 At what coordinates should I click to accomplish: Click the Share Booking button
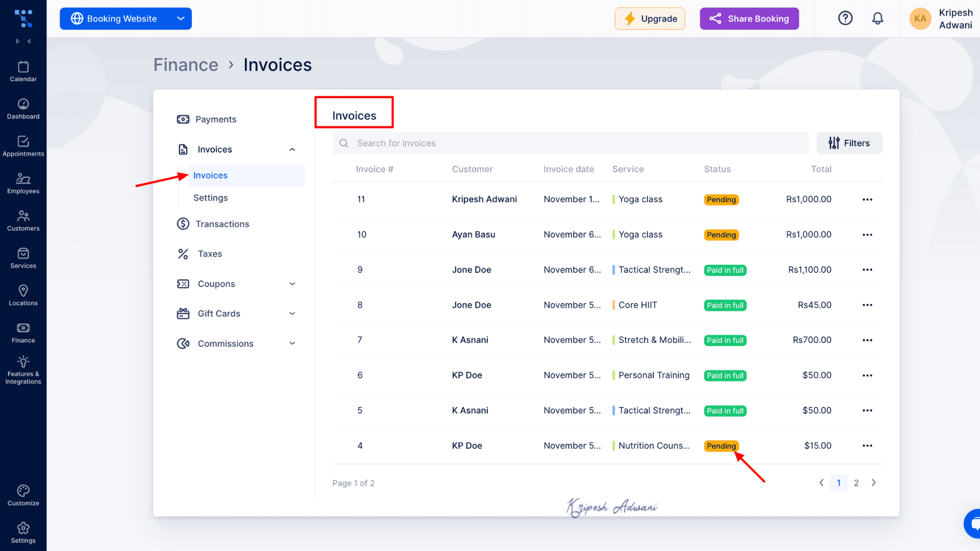click(x=749, y=19)
